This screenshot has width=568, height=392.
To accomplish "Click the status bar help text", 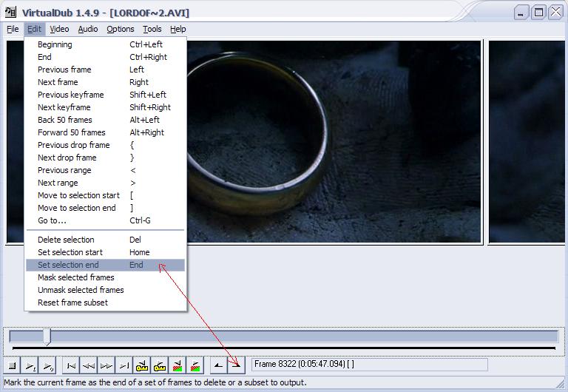I will pos(155,382).
